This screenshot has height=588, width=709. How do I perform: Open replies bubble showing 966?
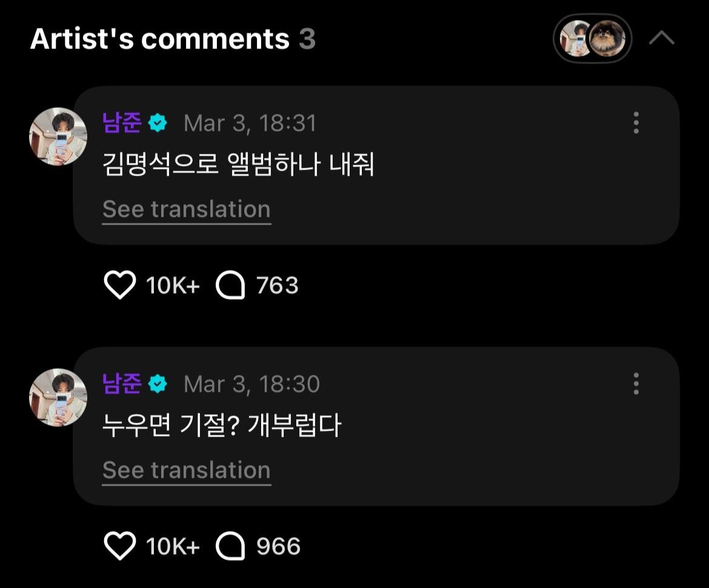[231, 547]
